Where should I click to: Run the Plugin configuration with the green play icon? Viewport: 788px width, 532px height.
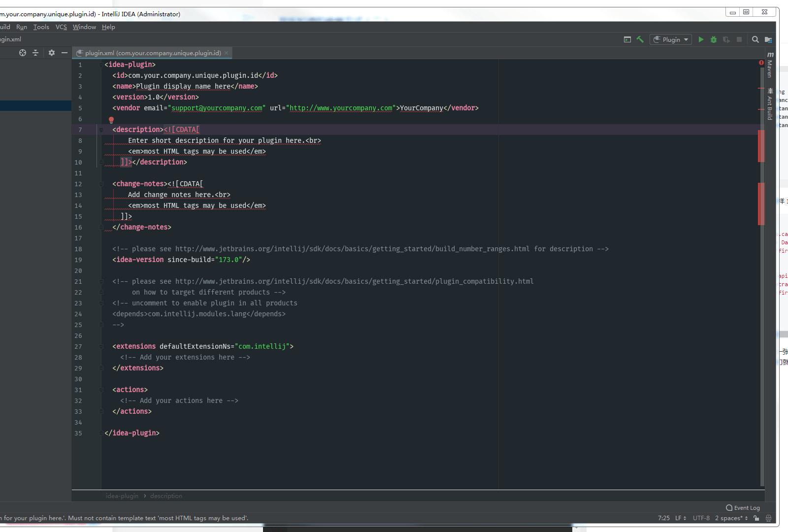[701, 39]
